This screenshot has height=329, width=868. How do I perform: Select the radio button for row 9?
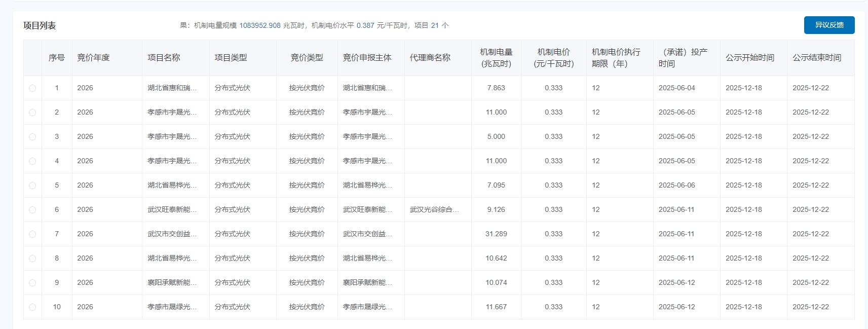pyautogui.click(x=32, y=283)
